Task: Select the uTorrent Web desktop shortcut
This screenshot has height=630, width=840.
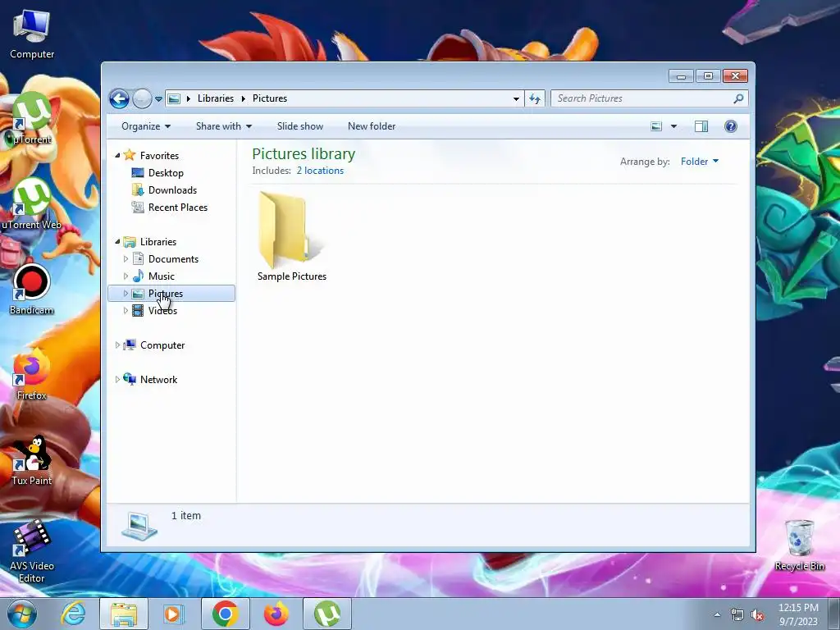Action: tap(32, 204)
